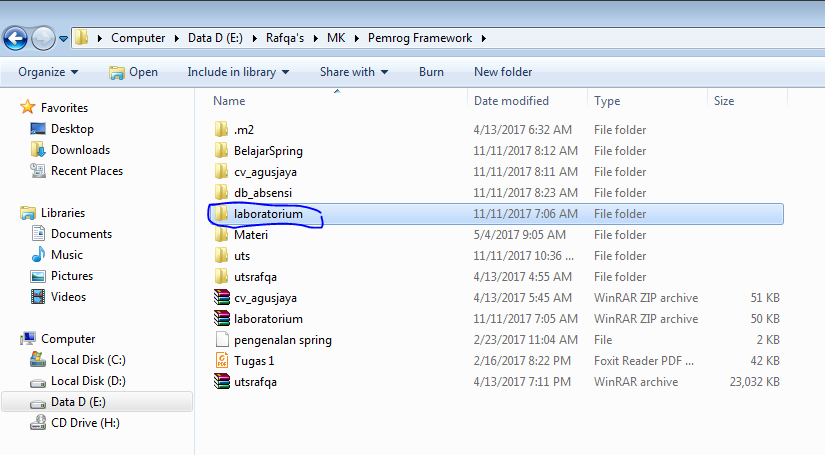This screenshot has width=825, height=455.
Task: Open the Share with dropdown
Action: (x=354, y=72)
